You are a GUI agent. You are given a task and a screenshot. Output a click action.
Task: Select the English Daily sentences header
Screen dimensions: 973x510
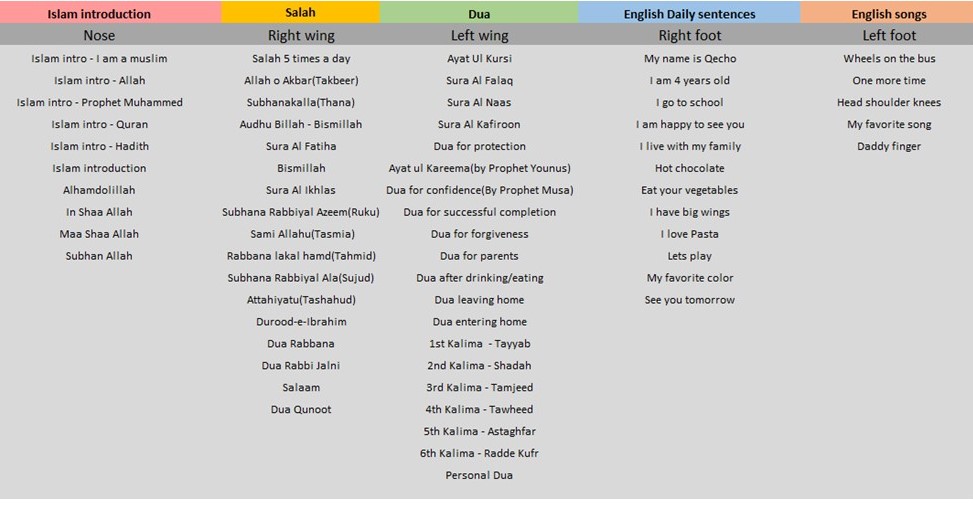coord(689,14)
